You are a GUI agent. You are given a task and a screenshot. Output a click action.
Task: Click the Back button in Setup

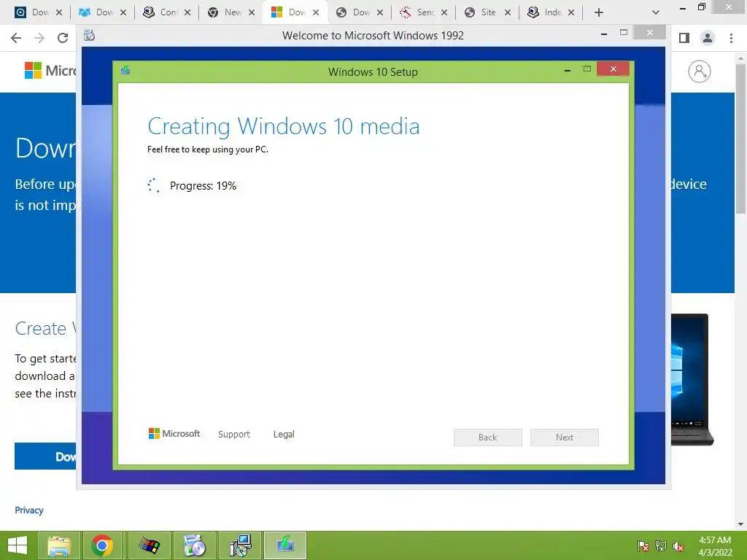(488, 437)
